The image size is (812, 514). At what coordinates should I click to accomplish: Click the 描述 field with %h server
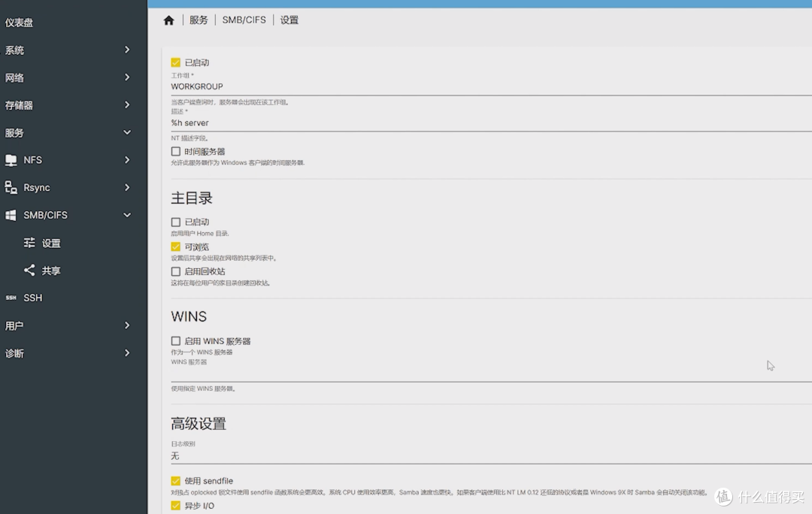pyautogui.click(x=491, y=123)
